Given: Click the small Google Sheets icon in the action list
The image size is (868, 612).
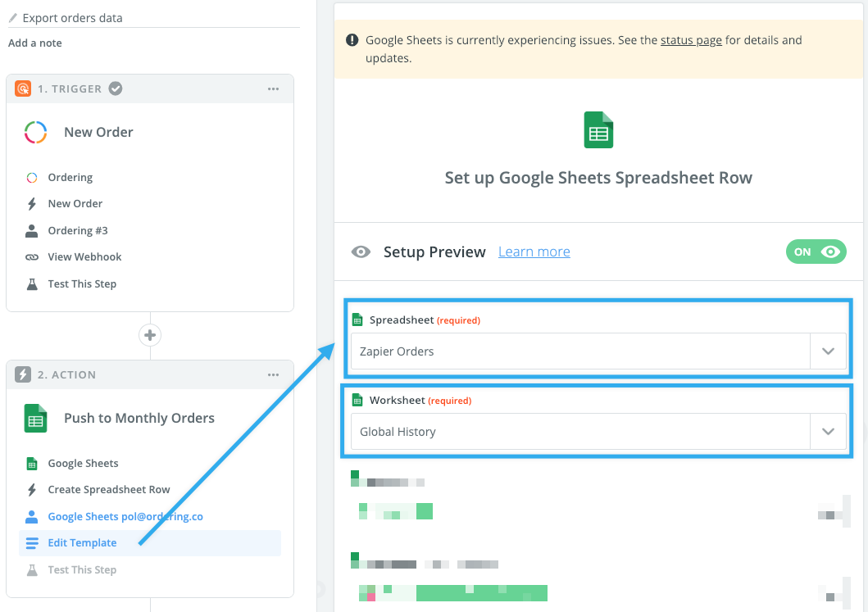Looking at the screenshot, I should click(x=31, y=464).
